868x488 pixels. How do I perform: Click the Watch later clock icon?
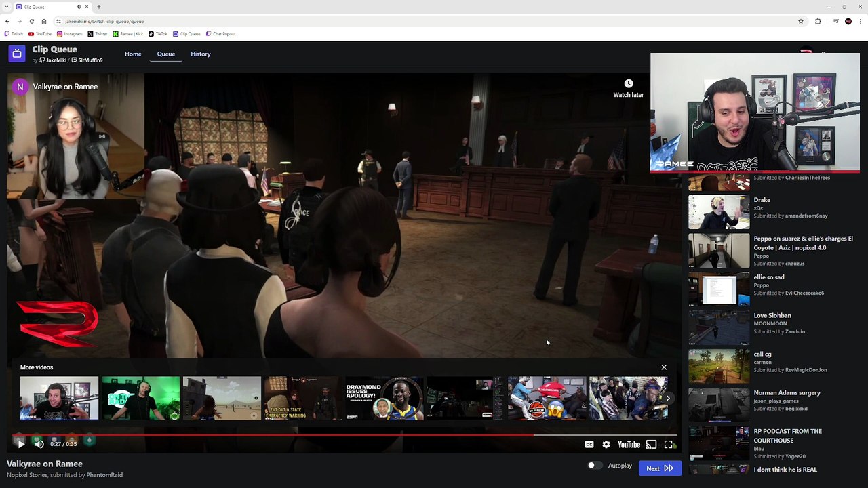(629, 83)
